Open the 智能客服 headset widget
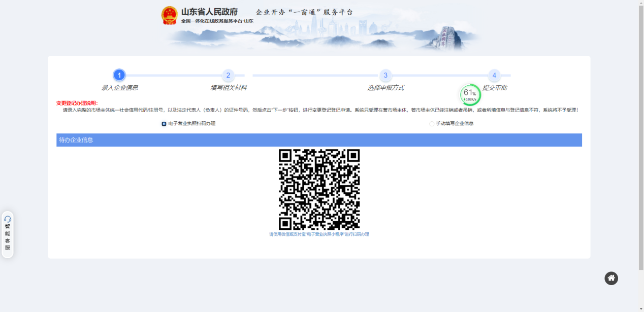The width and height of the screenshot is (644, 312). tap(8, 234)
